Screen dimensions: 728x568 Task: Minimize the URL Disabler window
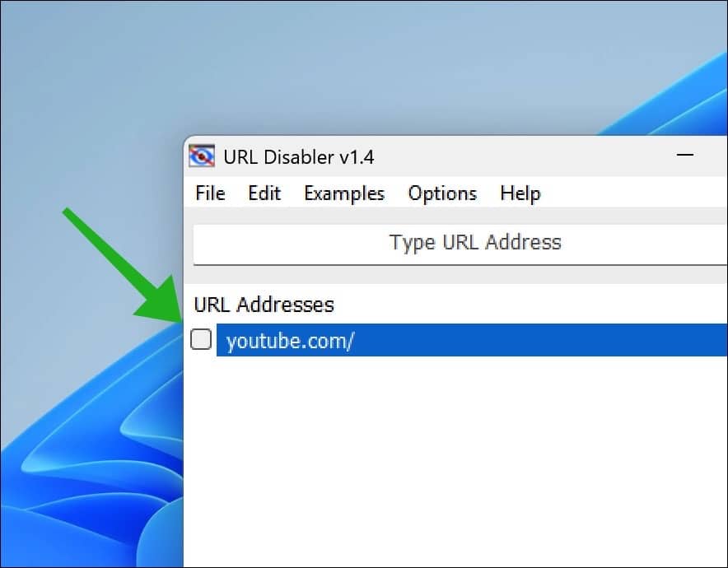(685, 155)
